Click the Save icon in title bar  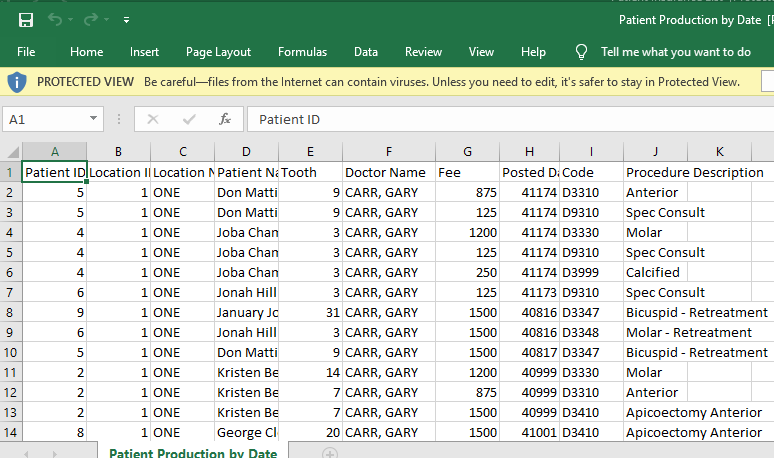click(26, 19)
